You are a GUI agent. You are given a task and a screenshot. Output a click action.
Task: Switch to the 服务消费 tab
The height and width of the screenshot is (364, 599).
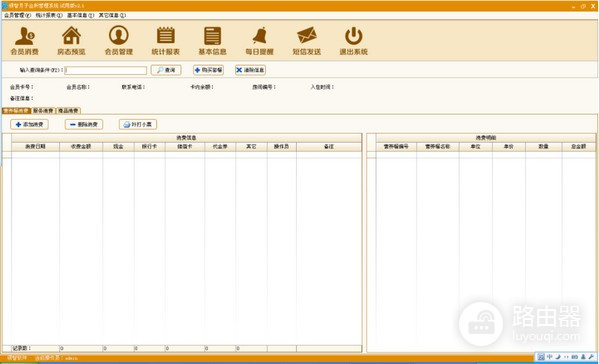pos(43,111)
